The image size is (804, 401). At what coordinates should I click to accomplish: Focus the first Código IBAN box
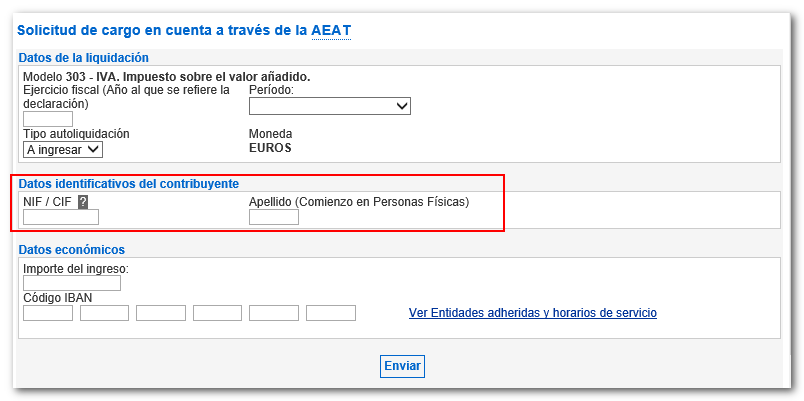(48, 313)
